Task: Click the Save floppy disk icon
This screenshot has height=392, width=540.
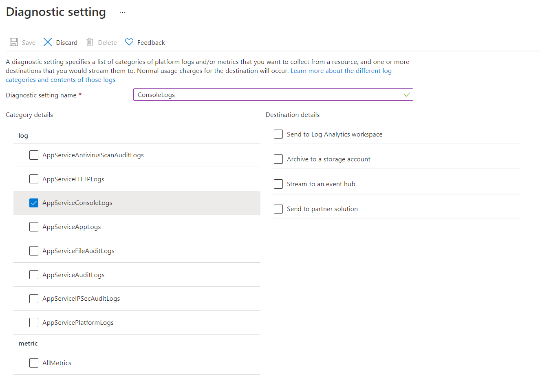Action: coord(14,42)
